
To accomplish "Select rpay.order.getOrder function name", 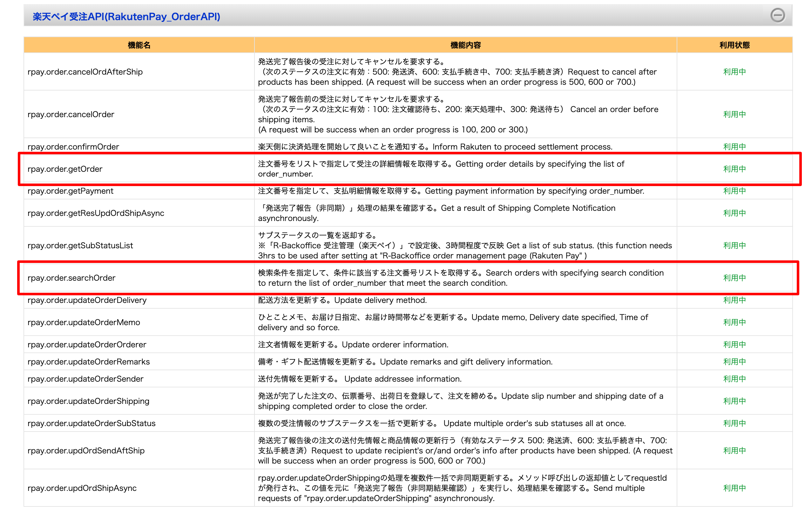I will point(65,169).
